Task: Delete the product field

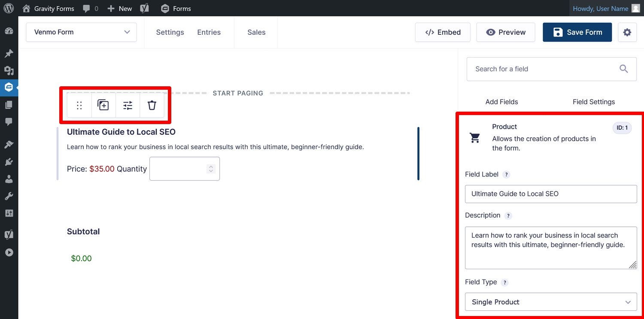Action: click(x=152, y=105)
